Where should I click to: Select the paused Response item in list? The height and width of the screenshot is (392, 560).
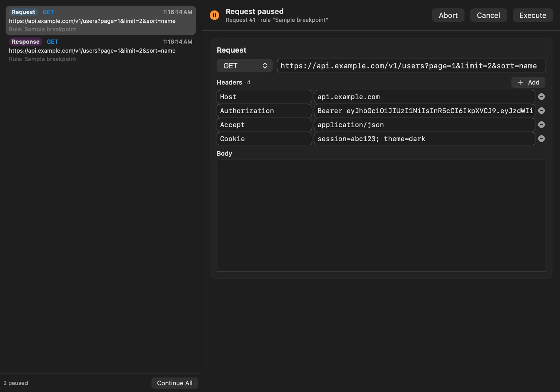[101, 50]
